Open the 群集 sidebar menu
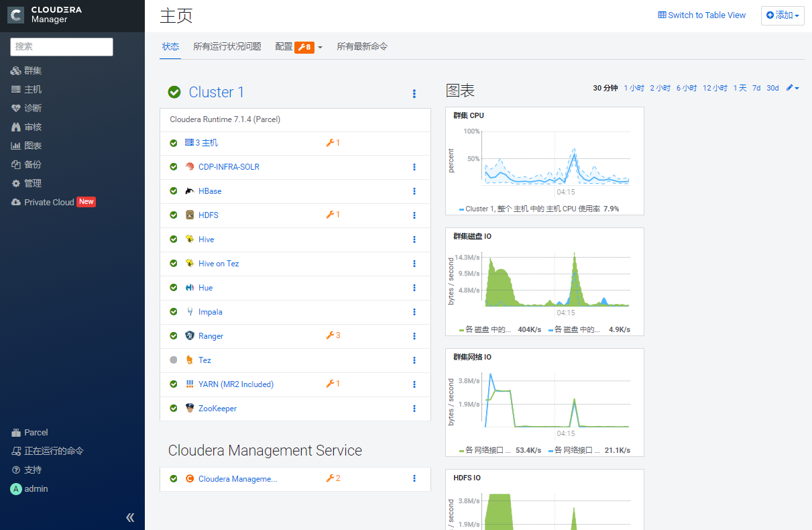The image size is (812, 530). pyautogui.click(x=27, y=70)
